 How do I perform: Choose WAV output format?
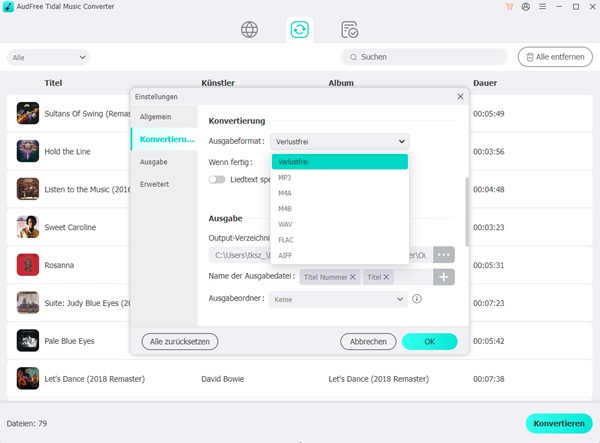pyautogui.click(x=340, y=225)
